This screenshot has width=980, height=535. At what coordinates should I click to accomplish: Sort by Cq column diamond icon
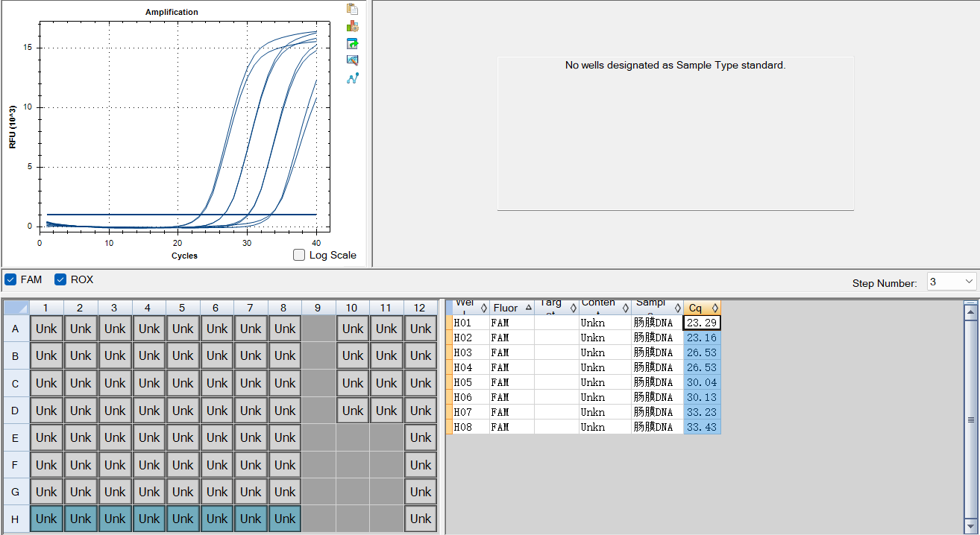click(x=714, y=308)
